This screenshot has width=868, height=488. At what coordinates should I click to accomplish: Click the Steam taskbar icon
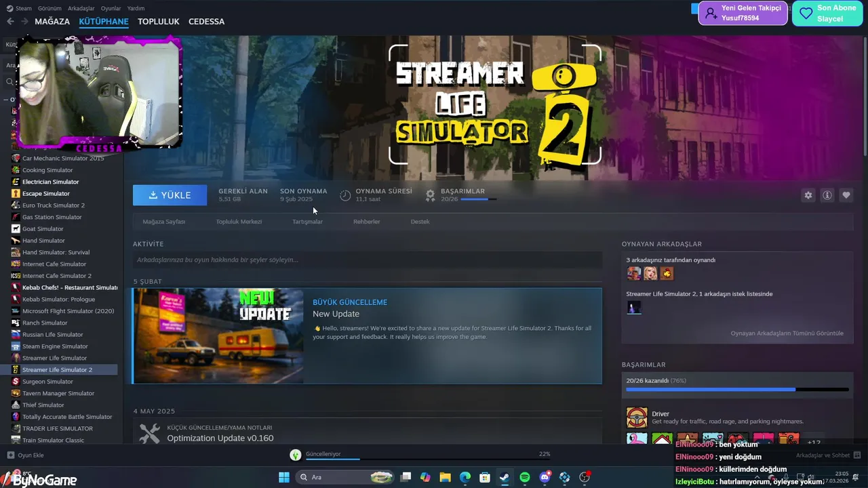tap(505, 477)
